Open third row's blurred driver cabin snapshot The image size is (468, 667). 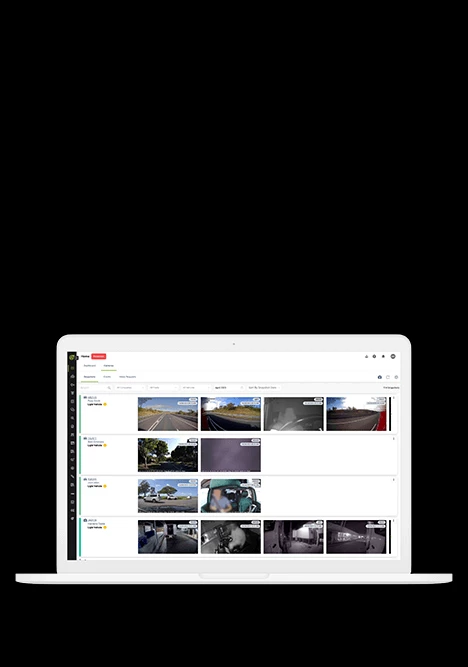(x=231, y=496)
